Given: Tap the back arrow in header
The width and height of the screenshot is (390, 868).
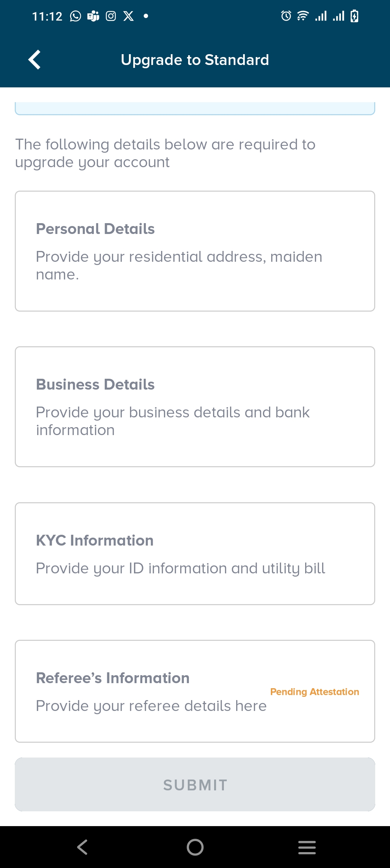Looking at the screenshot, I should (34, 60).
